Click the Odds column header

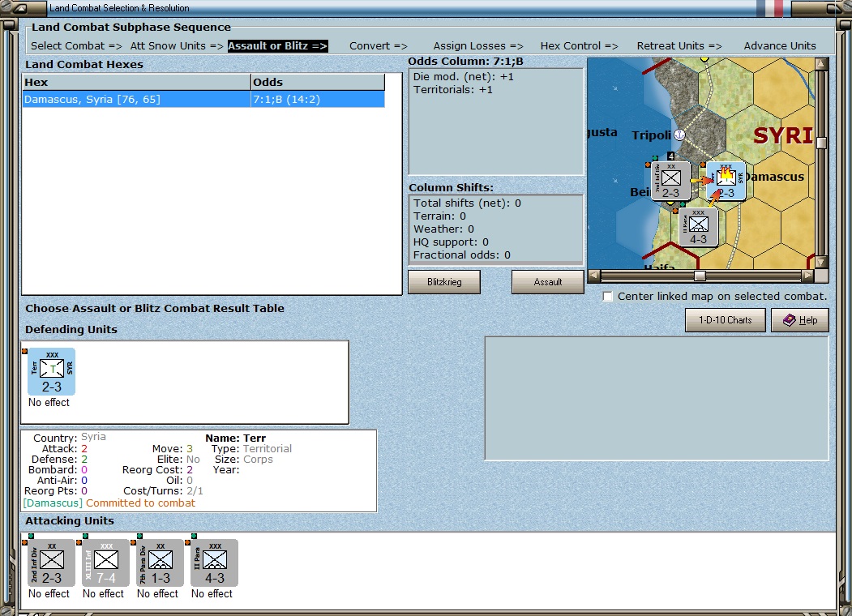[317, 82]
